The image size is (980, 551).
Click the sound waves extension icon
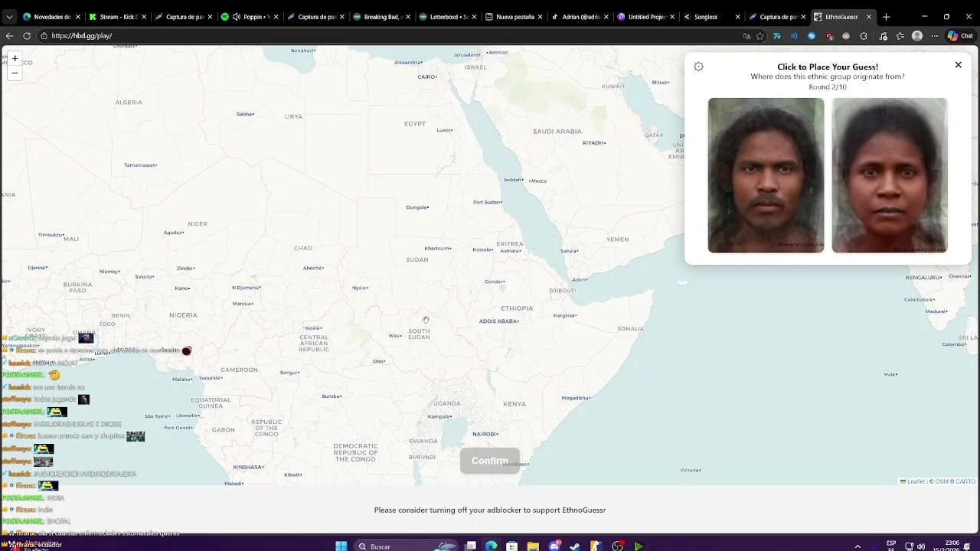[794, 36]
